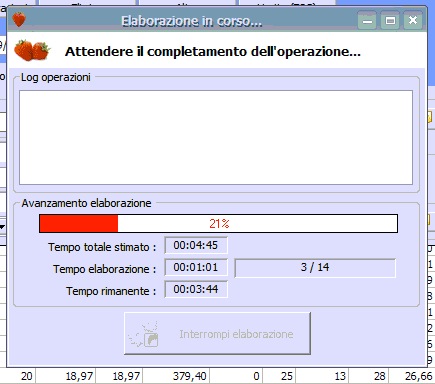Click the heading Attendere il completamento dell'operazione
The width and height of the screenshot is (435, 384).
tap(213, 52)
